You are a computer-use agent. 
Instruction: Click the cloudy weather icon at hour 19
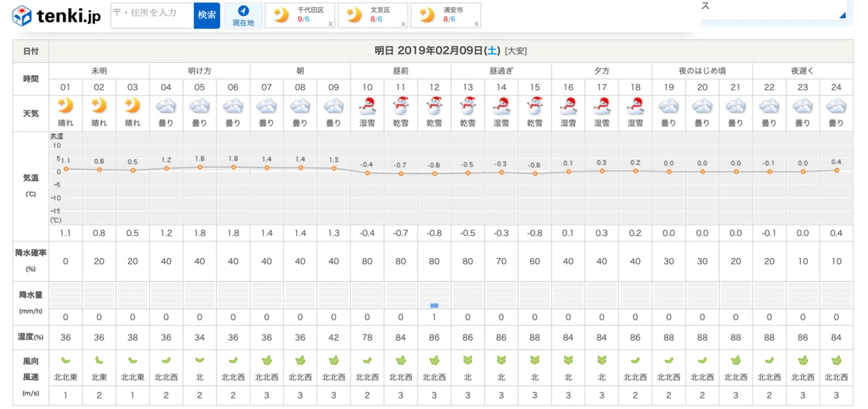click(x=669, y=106)
